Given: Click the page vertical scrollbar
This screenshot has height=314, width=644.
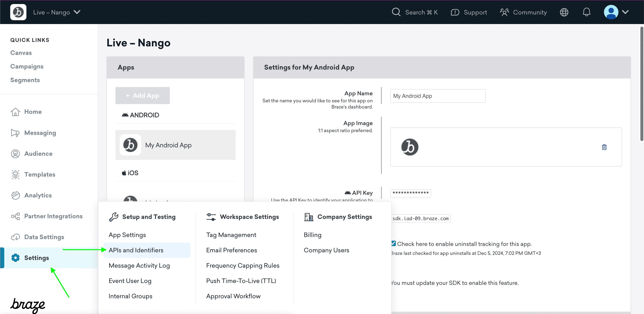Looking at the screenshot, I should (641, 84).
